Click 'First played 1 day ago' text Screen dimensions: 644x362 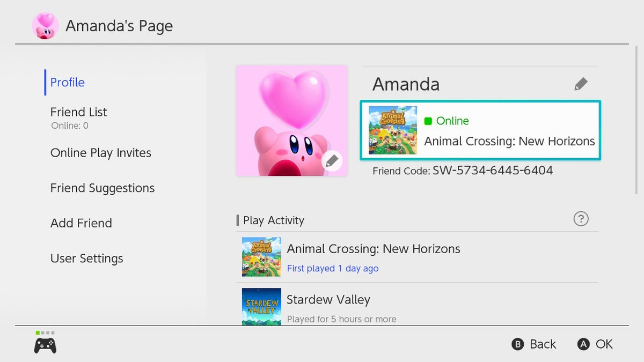(333, 268)
